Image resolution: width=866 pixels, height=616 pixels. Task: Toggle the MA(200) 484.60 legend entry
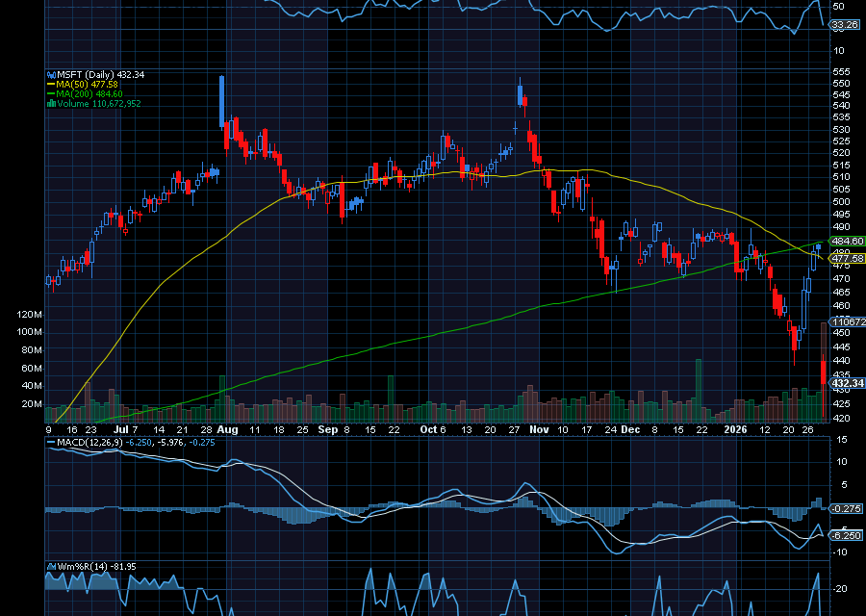pyautogui.click(x=91, y=93)
